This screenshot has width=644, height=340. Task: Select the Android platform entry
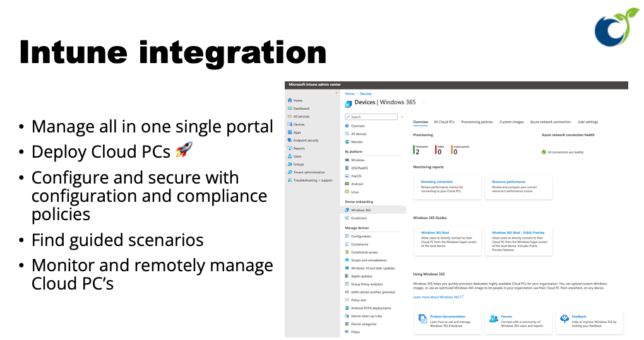coord(354,184)
